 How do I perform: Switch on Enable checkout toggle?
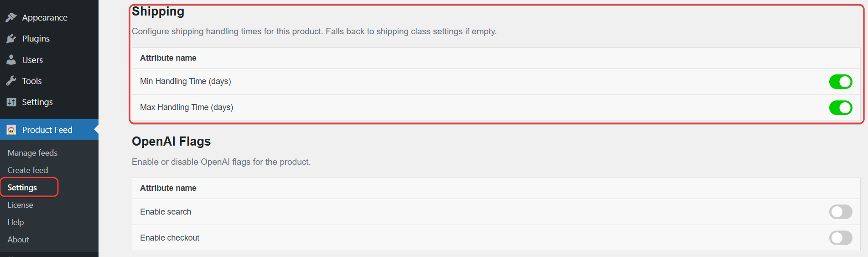840,238
